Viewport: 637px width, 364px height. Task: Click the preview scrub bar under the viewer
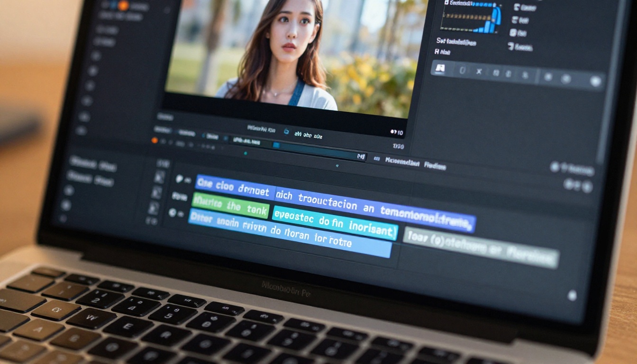coord(298,148)
